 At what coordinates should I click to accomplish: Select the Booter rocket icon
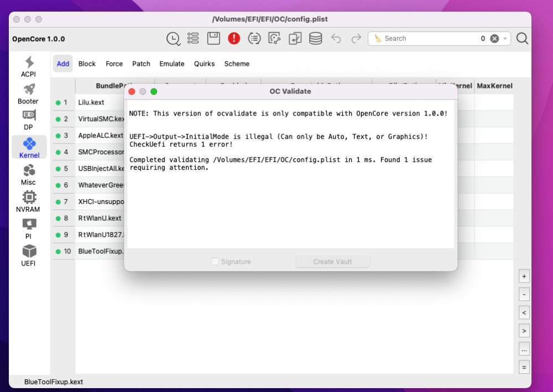point(29,90)
